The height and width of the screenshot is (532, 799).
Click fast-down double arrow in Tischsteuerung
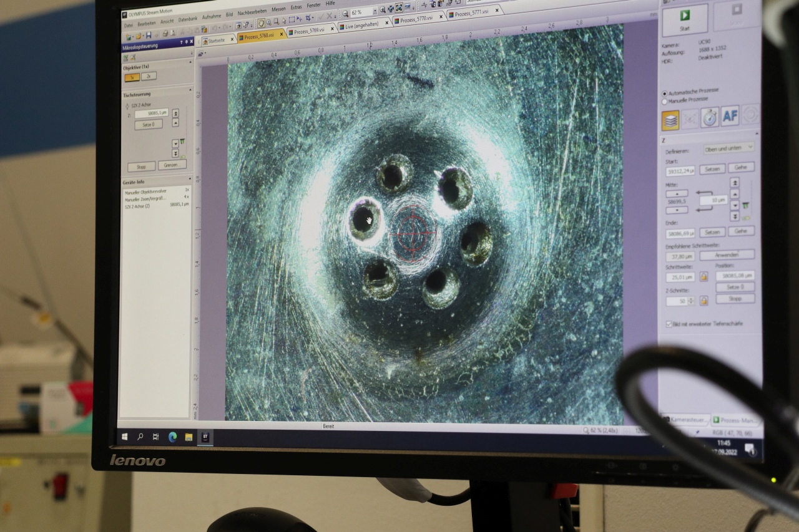(x=175, y=153)
